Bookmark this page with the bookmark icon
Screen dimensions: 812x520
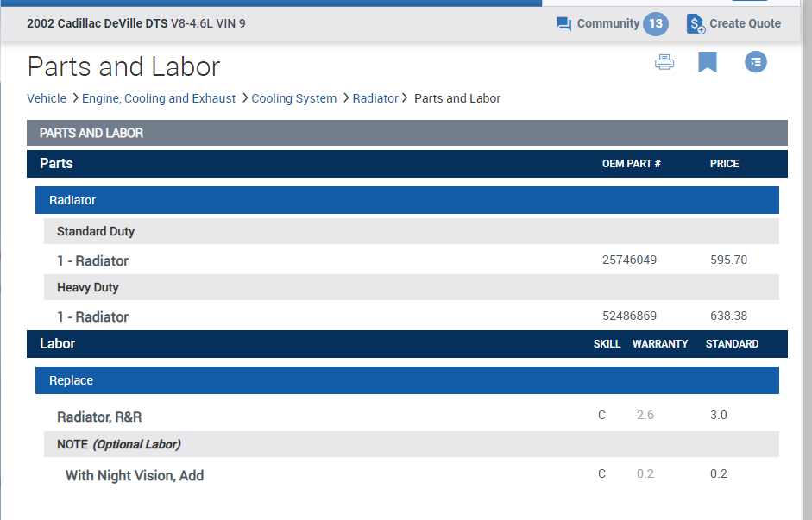coord(707,62)
